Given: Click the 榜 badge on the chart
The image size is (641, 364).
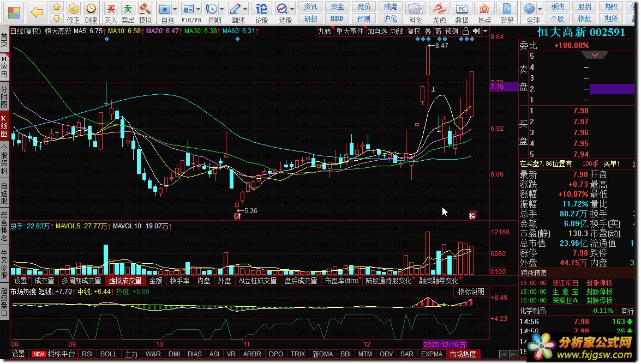Looking at the screenshot, I should (472, 216).
